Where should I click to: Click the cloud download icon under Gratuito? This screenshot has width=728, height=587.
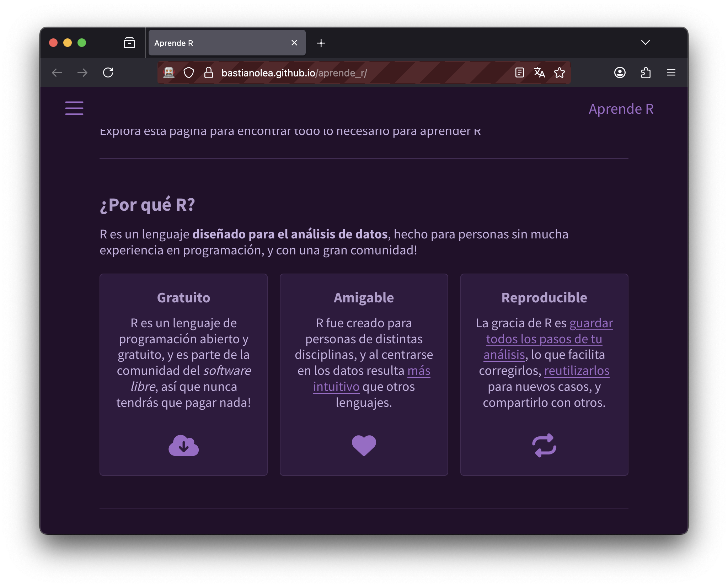click(183, 446)
